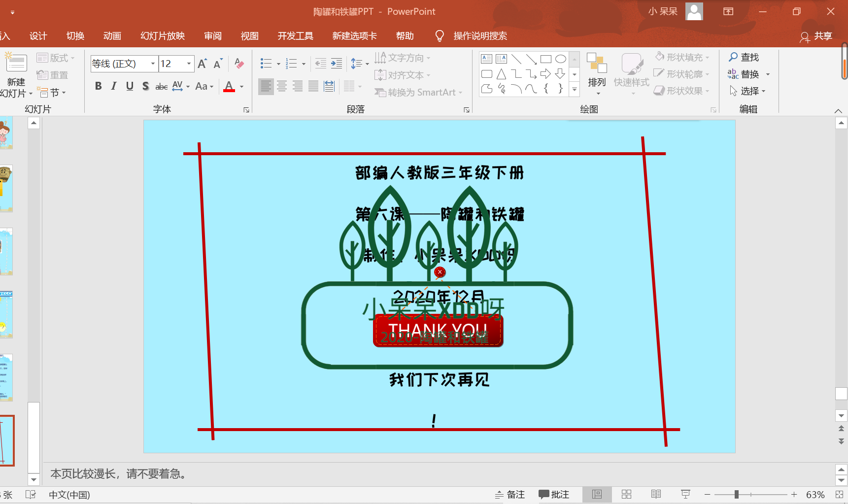
Task: Click New Slide (新建幻灯片) icon
Action: (16, 63)
